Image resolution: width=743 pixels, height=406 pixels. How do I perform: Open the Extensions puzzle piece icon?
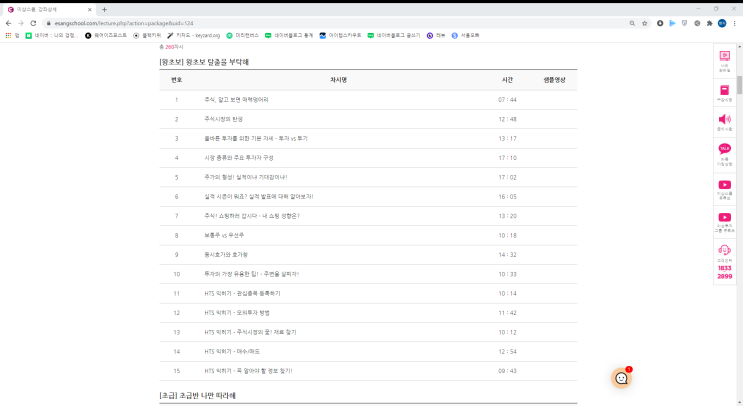pyautogui.click(x=709, y=23)
